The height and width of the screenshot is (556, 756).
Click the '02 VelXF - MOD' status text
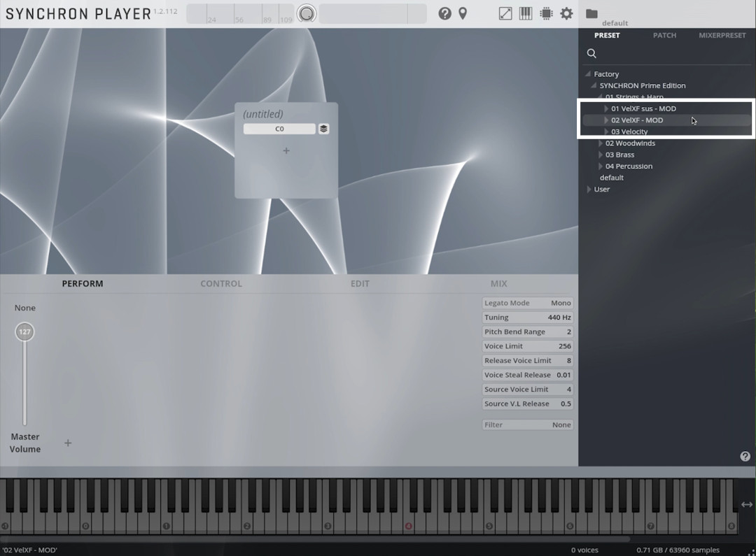(29, 550)
